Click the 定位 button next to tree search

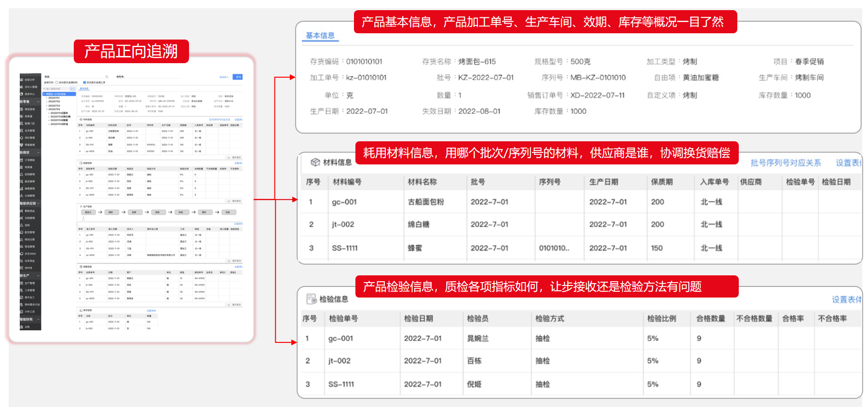tap(73, 89)
